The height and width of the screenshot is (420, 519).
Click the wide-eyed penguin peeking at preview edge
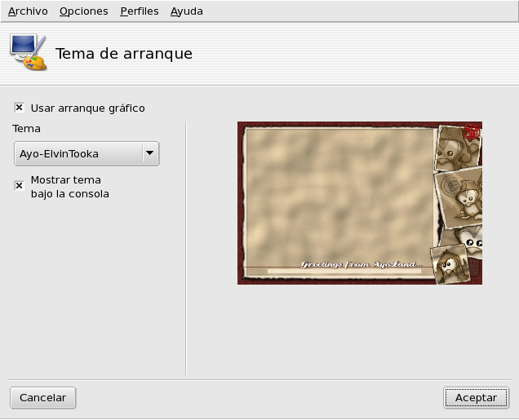[x=470, y=241]
